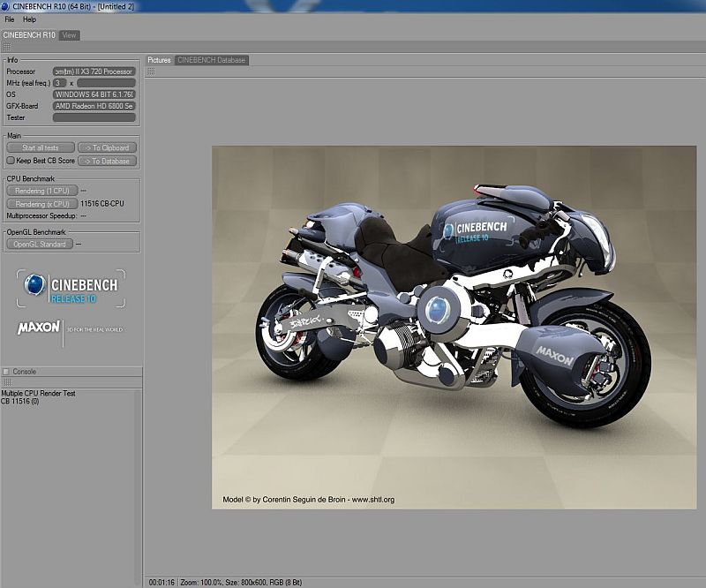Viewport: 706px width, 588px height.
Task: Open the File menu
Action: pos(10,19)
